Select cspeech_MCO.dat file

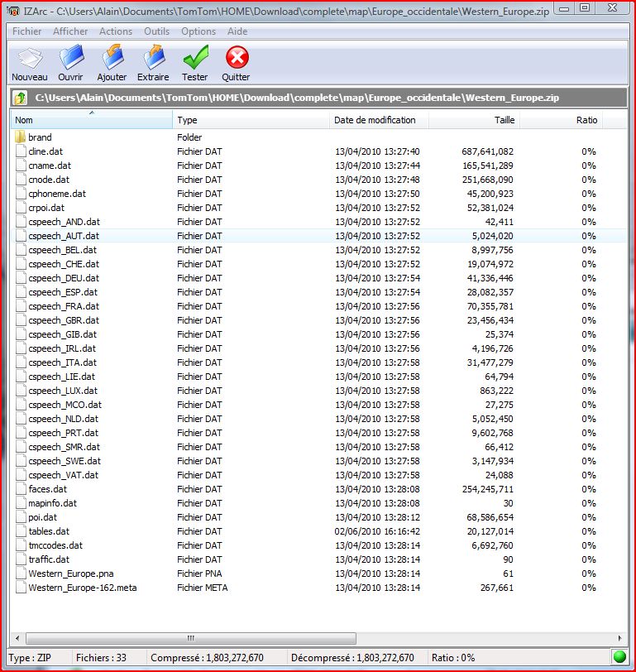pyautogui.click(x=65, y=405)
